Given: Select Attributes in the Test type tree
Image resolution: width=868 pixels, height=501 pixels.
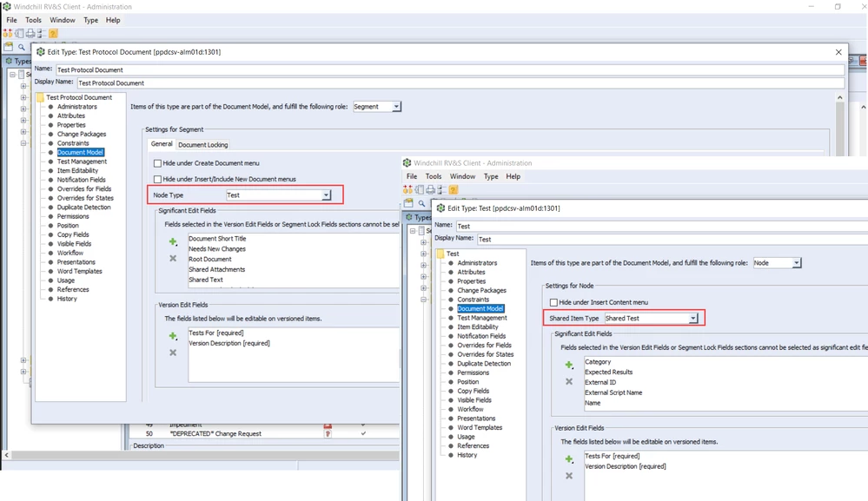Looking at the screenshot, I should [471, 272].
